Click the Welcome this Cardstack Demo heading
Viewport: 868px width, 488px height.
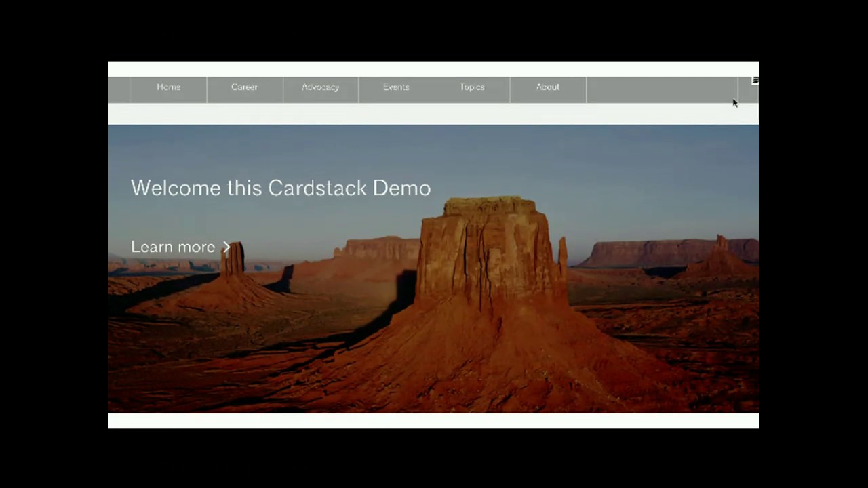click(281, 188)
